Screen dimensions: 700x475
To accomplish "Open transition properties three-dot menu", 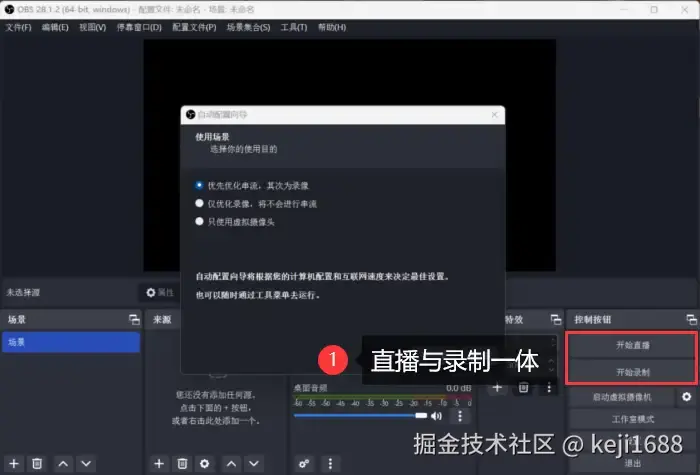I will [549, 388].
